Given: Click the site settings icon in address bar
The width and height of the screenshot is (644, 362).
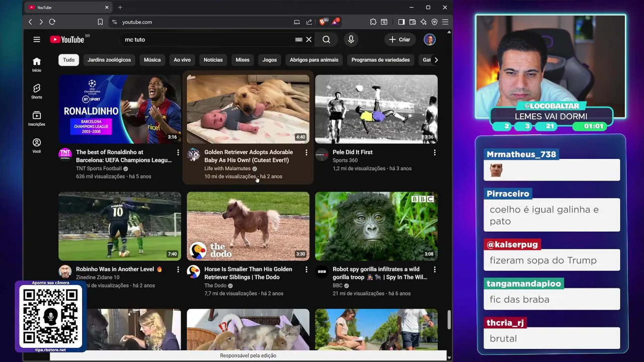Looking at the screenshot, I should pyautogui.click(x=114, y=22).
